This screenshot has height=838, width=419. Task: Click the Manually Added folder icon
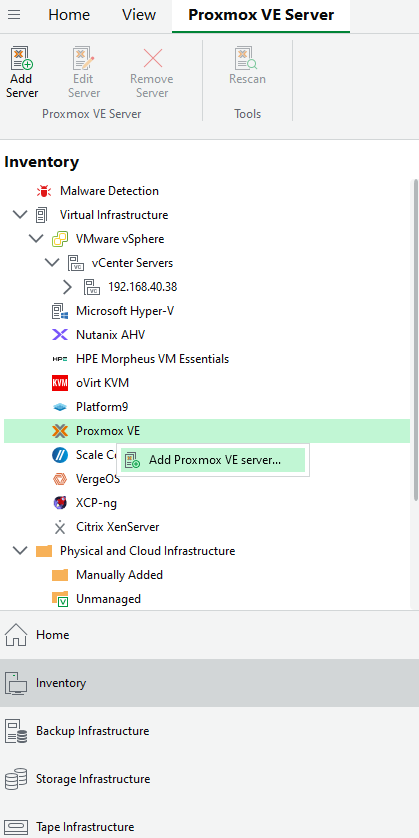60,575
